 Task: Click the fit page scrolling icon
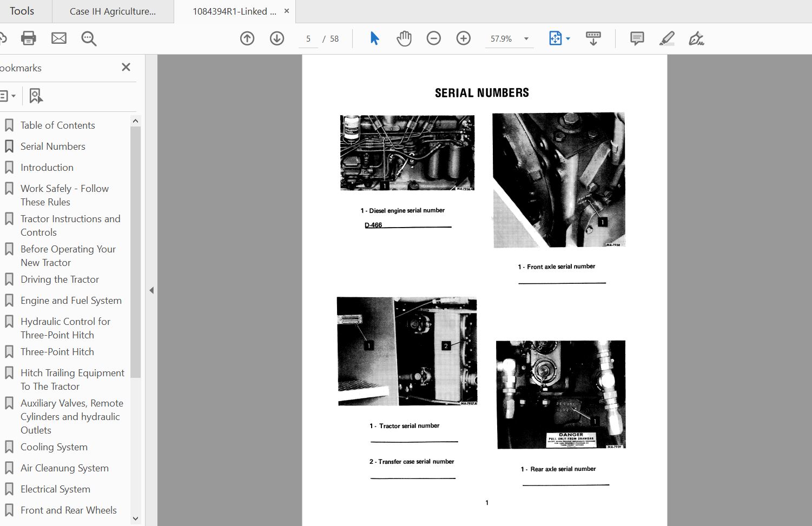click(555, 38)
